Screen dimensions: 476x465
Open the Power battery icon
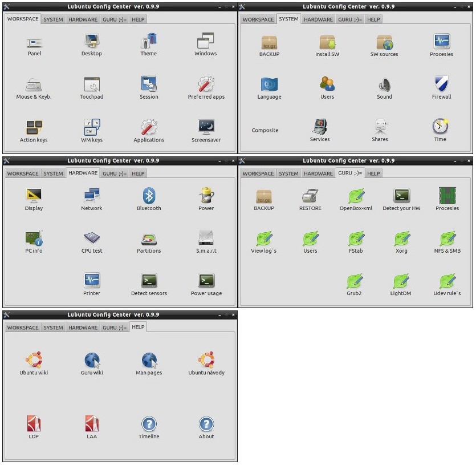(206, 195)
